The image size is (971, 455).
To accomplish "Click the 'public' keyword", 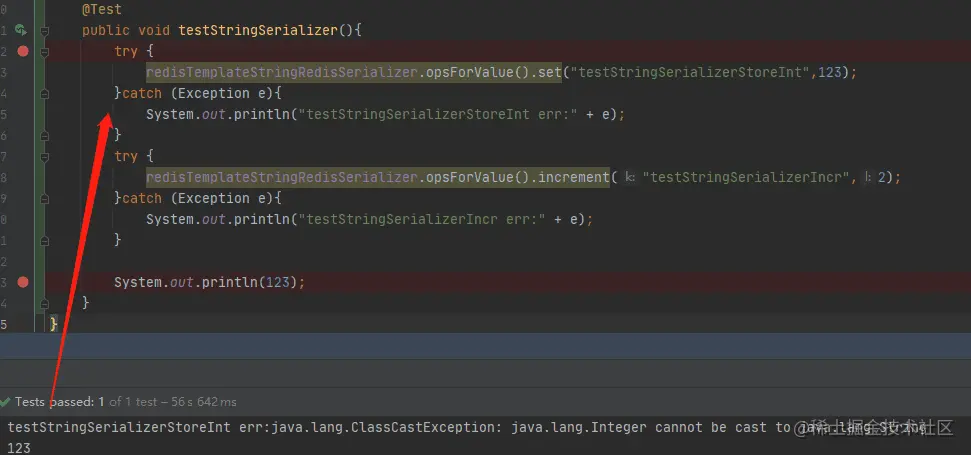I will tap(106, 30).
